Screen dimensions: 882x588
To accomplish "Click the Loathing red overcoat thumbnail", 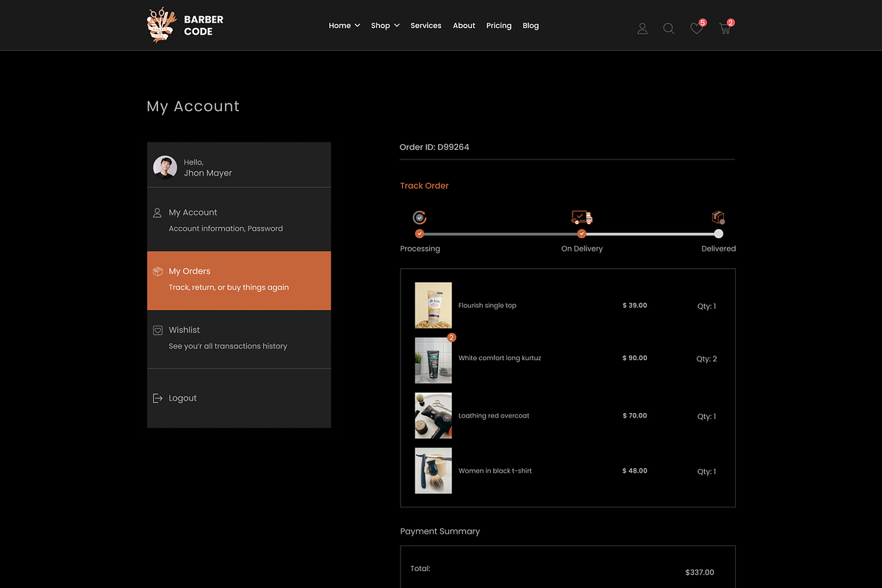I will [x=433, y=415].
